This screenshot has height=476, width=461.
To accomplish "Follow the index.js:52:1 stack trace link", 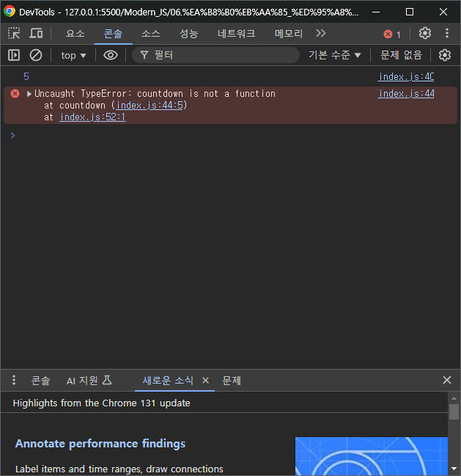I will (92, 117).
